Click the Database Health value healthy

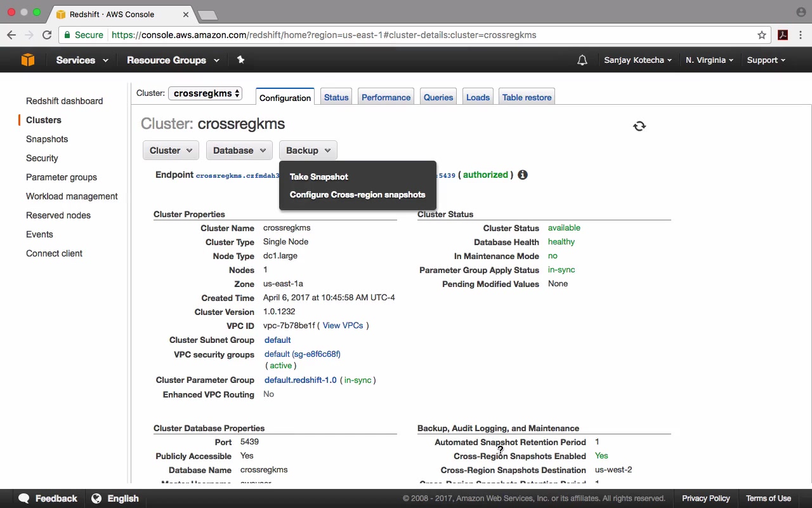[561, 242]
